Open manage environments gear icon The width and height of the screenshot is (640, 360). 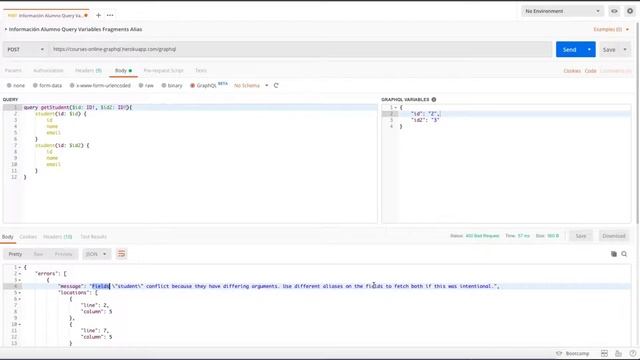(630, 11)
